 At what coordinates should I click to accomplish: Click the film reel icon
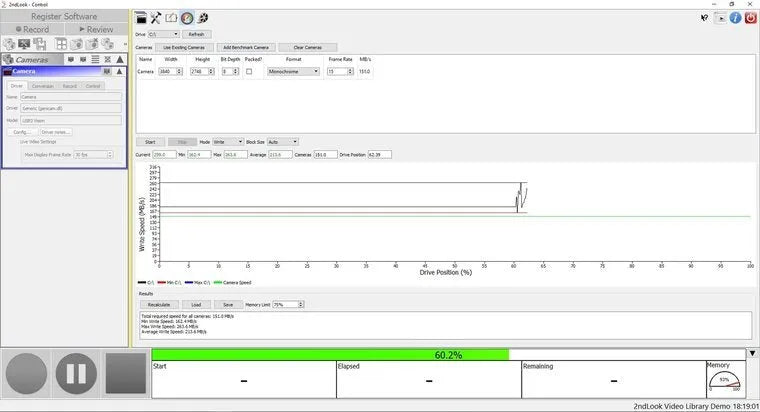[x=203, y=17]
